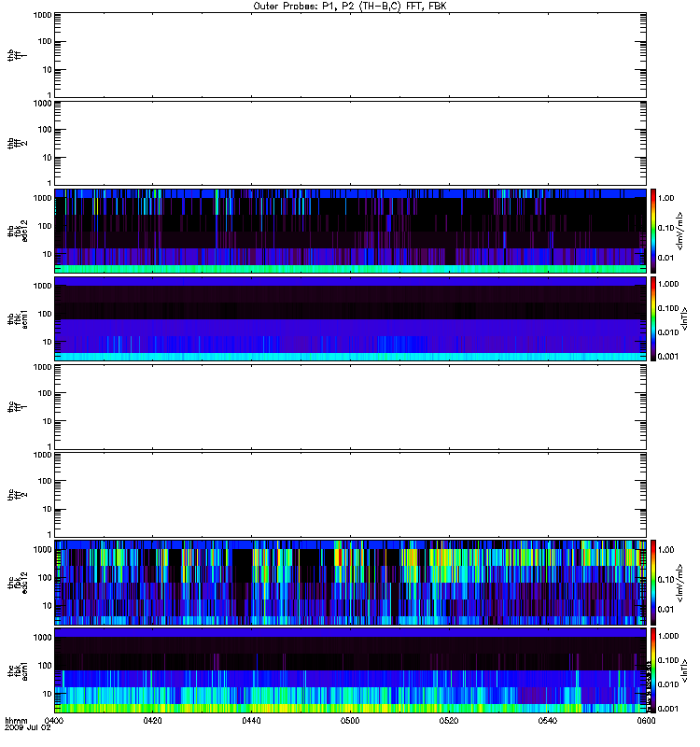
Task: Click the y-axis title of the topmost thb panel
Action: click(18, 55)
